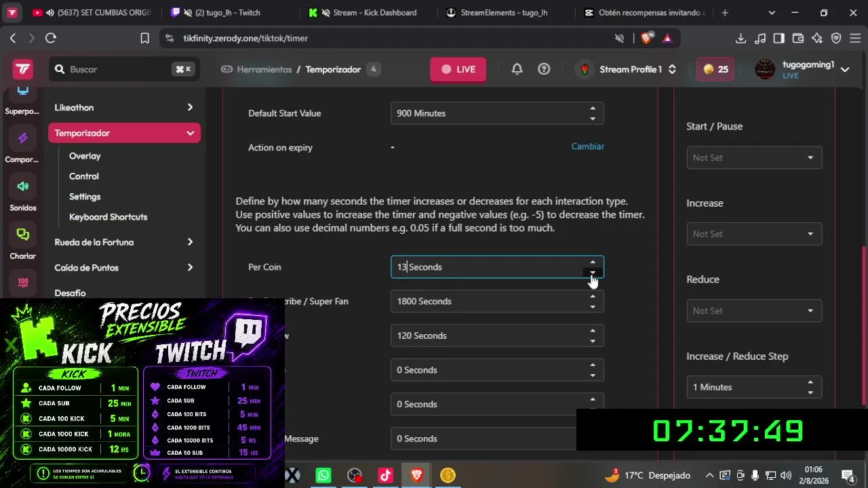Open the gold coin app in taskbar
This screenshot has width=868, height=488.
(448, 475)
